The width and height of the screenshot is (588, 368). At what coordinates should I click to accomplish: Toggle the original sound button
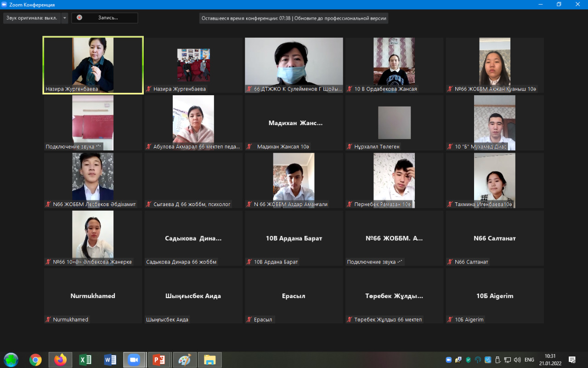coord(32,18)
